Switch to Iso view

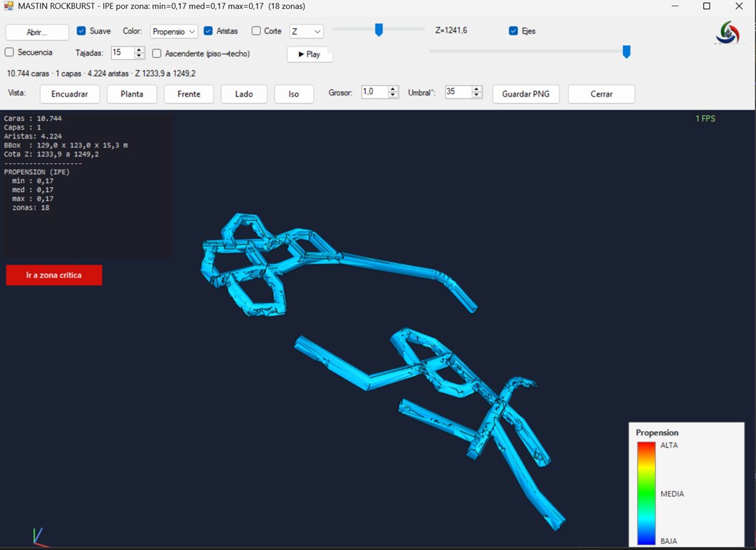point(294,94)
